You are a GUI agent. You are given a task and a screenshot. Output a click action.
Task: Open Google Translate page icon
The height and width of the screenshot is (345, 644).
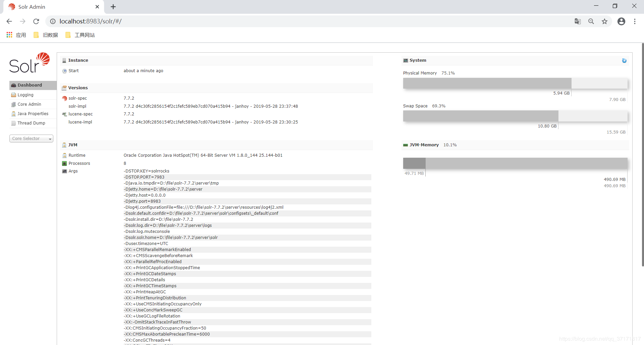click(x=578, y=21)
